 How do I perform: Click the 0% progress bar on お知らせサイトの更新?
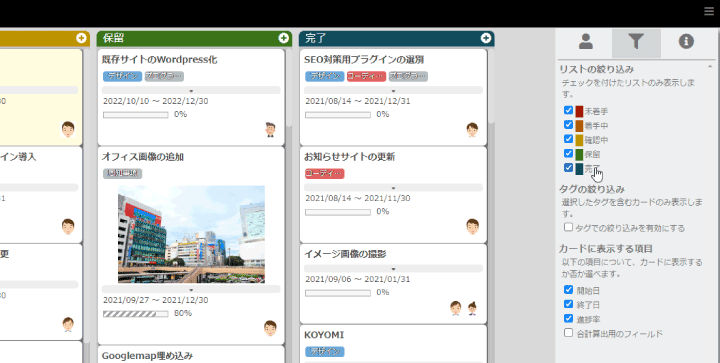338,212
